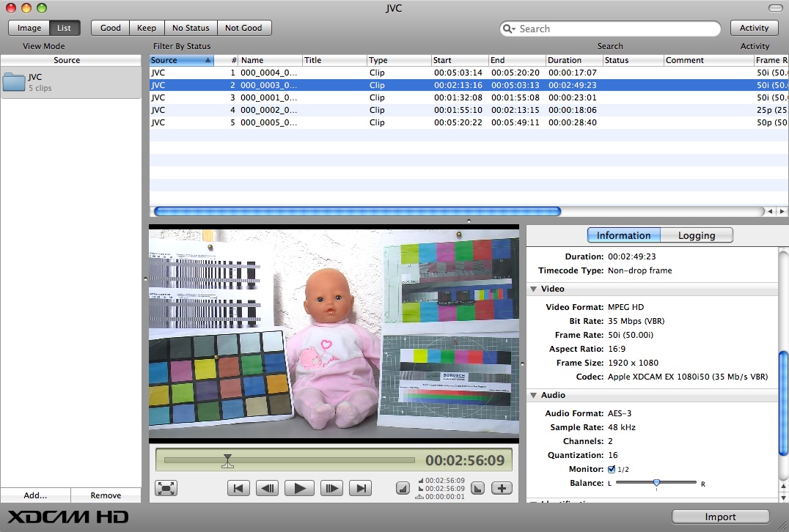Filter clips by Keep status
Screen dimensions: 789x532
coord(147,28)
